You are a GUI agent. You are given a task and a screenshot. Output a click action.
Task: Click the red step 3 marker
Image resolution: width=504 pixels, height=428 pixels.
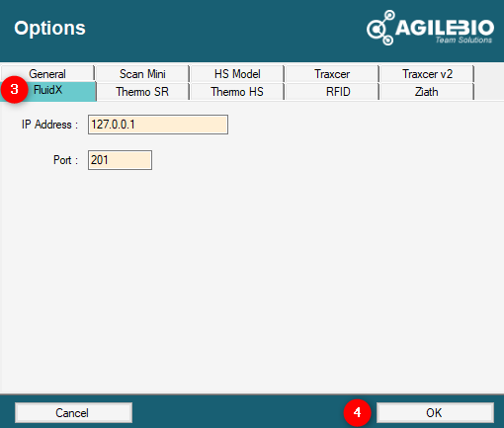point(14,90)
